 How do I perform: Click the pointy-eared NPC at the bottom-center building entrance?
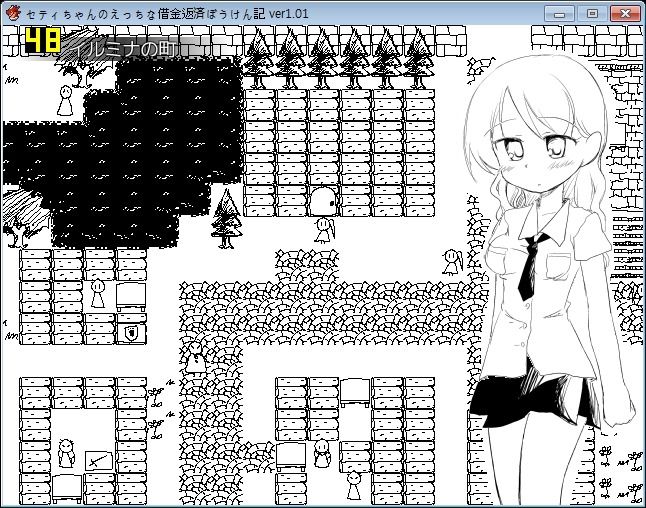click(x=354, y=485)
